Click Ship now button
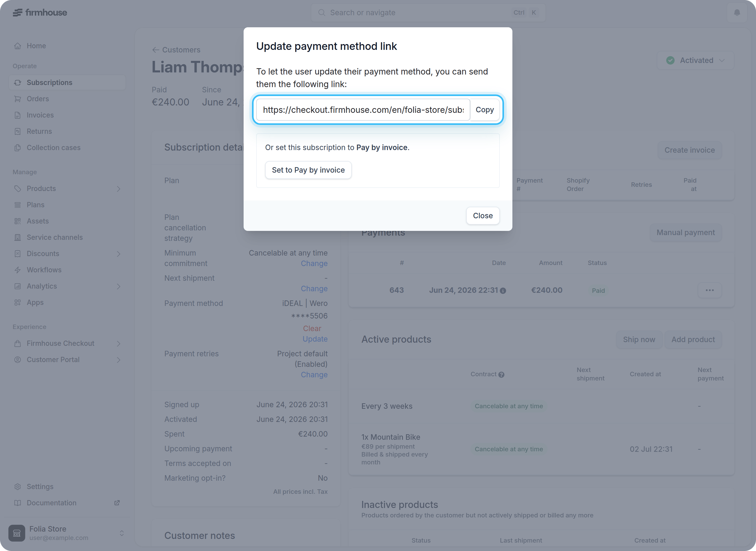This screenshot has width=756, height=551. coord(639,340)
